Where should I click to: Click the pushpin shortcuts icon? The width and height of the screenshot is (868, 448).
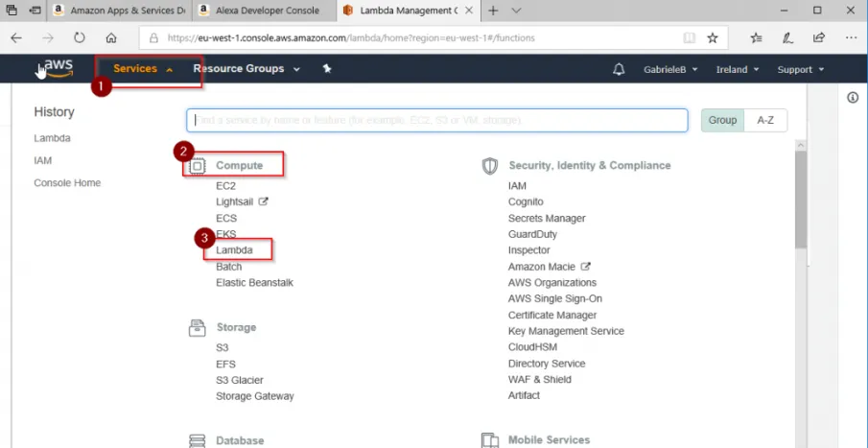point(327,69)
